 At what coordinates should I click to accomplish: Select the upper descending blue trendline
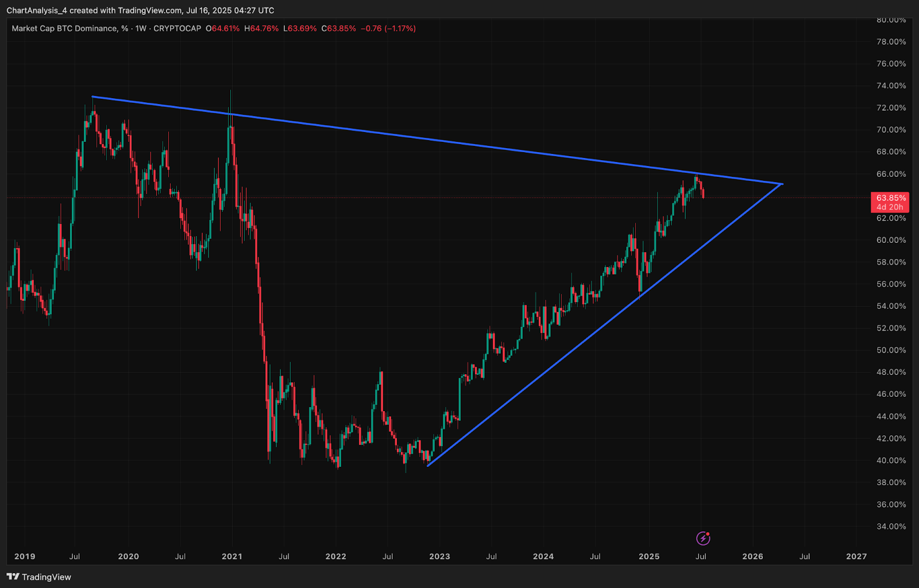(437, 140)
